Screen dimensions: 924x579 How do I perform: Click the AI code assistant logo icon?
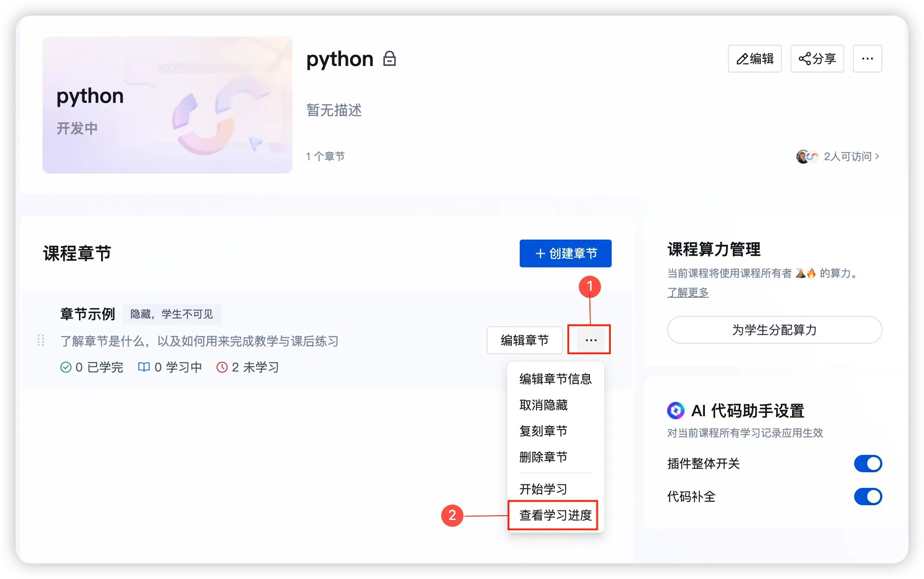675,411
